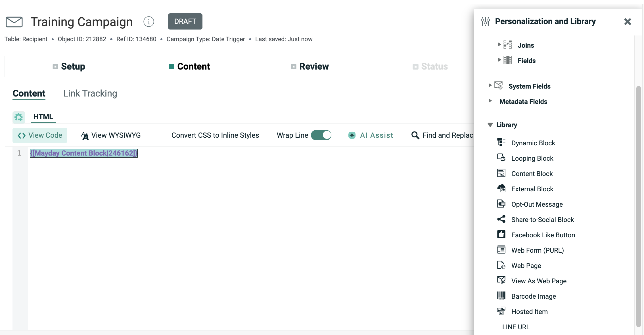Switch to the Link Tracking tab
The width and height of the screenshot is (644, 335).
coord(90,93)
